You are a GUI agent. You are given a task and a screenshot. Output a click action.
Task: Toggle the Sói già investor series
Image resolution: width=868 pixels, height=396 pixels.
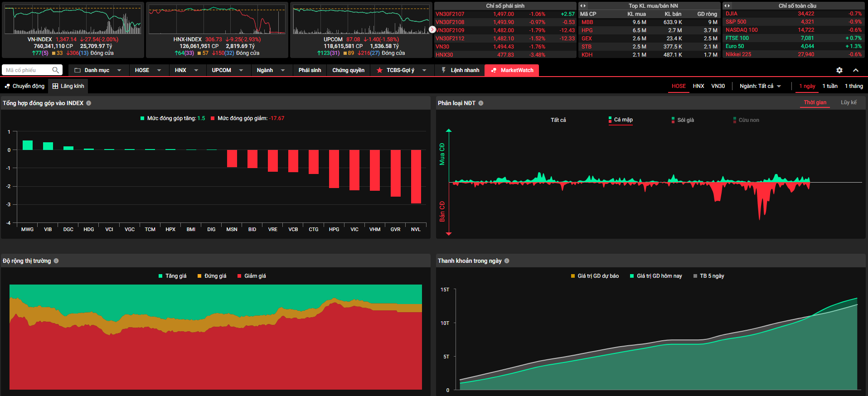683,120
